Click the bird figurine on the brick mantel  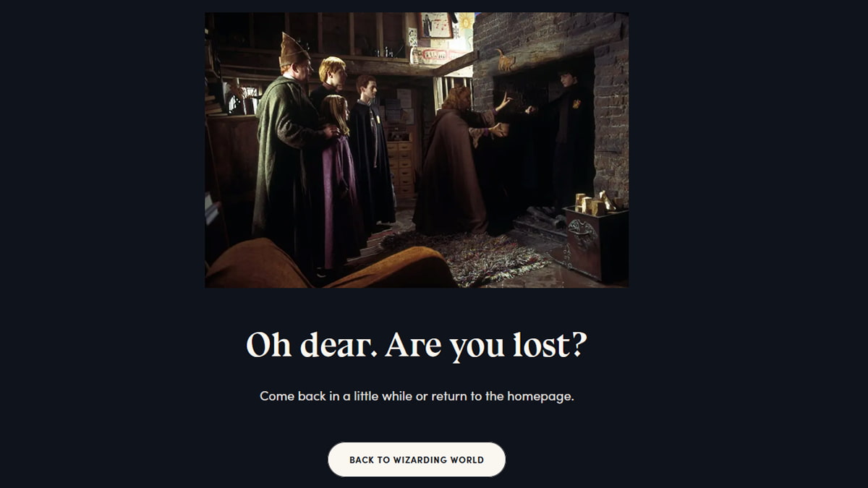[505, 60]
